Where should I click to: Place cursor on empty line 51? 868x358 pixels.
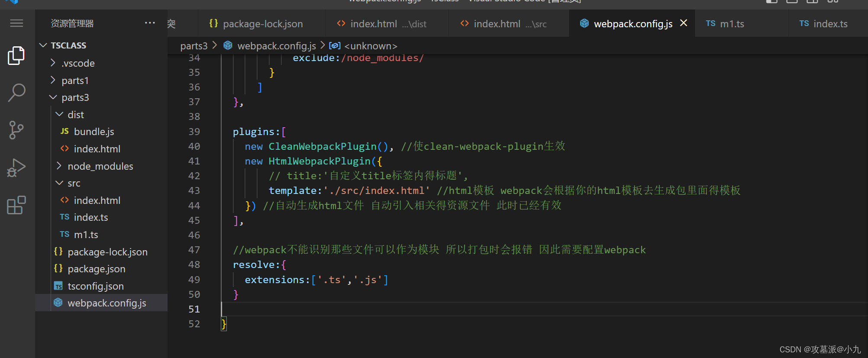point(544,309)
